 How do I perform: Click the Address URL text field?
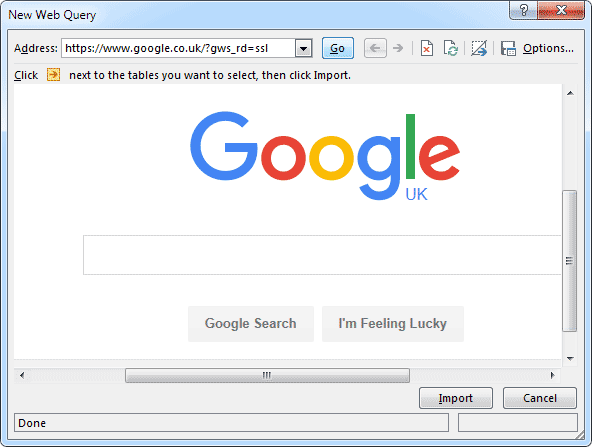pos(179,48)
